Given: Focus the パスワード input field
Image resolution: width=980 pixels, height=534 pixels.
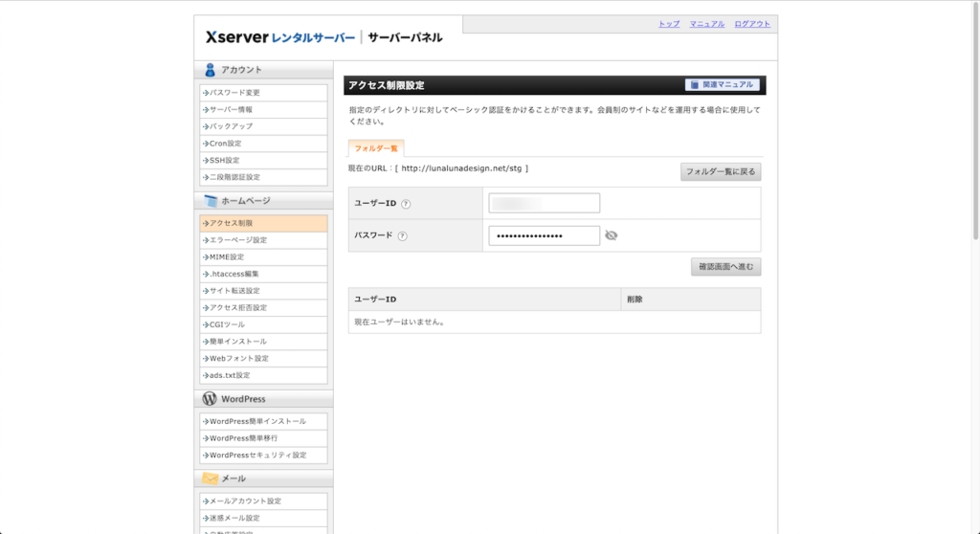Looking at the screenshot, I should tap(544, 235).
